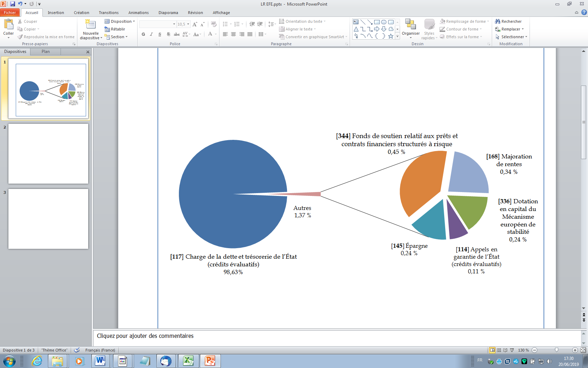The width and height of the screenshot is (588, 368).
Task: Click the Rechercher binoculars button
Action: [508, 21]
